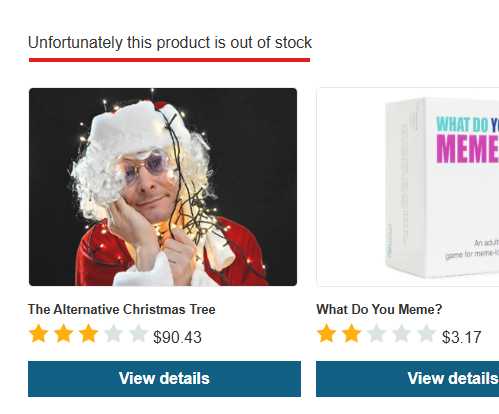Click second gold star of What Do You Meme rating
The width and height of the screenshot is (499, 414).
351,333
